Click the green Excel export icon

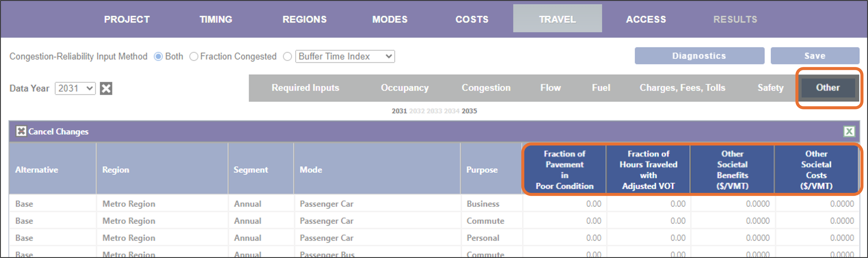coord(849,131)
